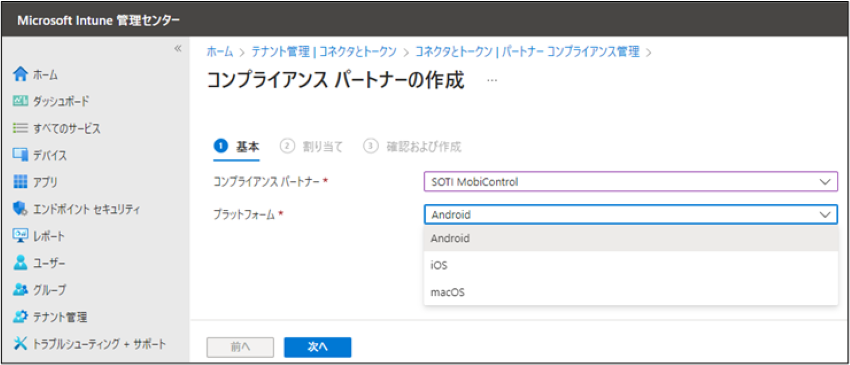Click the プラットフォーム field label

tap(244, 214)
